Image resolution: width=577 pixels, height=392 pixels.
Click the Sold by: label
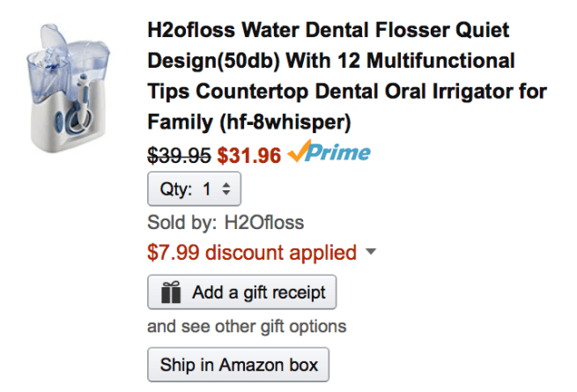181,222
